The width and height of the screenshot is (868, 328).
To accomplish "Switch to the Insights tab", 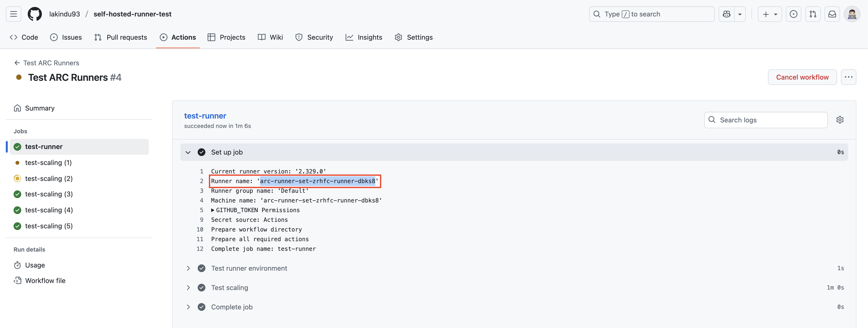I will click(x=364, y=37).
